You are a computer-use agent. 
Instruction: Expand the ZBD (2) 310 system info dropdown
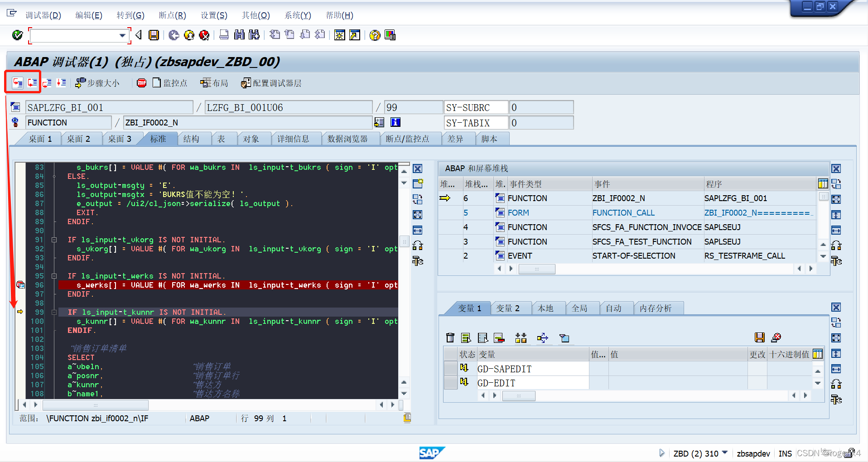click(x=725, y=452)
